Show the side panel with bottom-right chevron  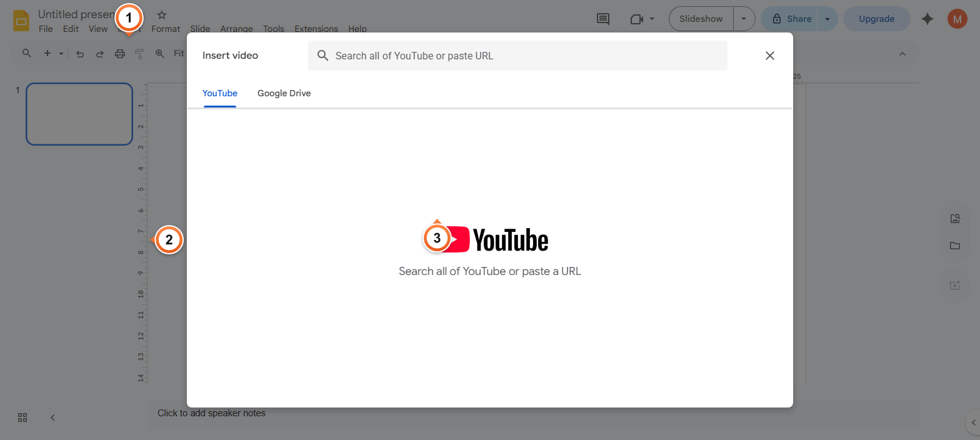click(x=973, y=422)
